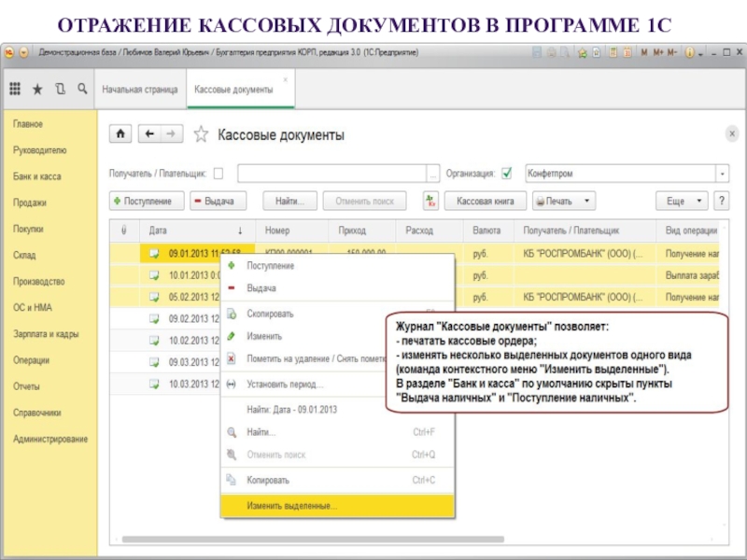Click the Кассовая книга button
The image size is (747, 560).
[x=486, y=201]
